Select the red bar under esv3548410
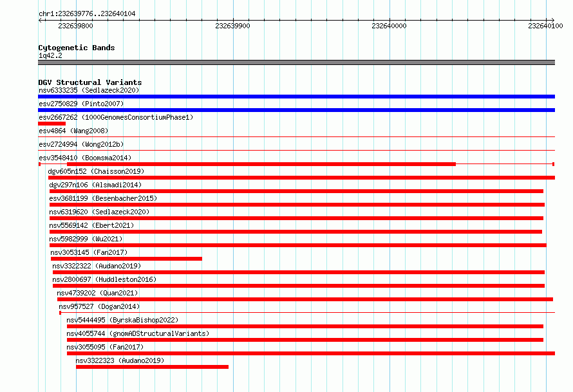This screenshot has width=573, height=392. pos(261,164)
